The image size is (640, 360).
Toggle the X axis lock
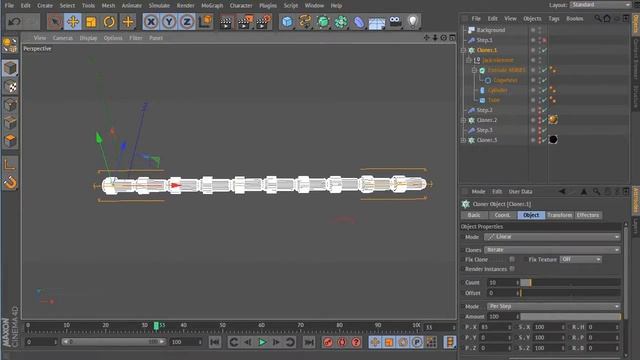coord(151,22)
